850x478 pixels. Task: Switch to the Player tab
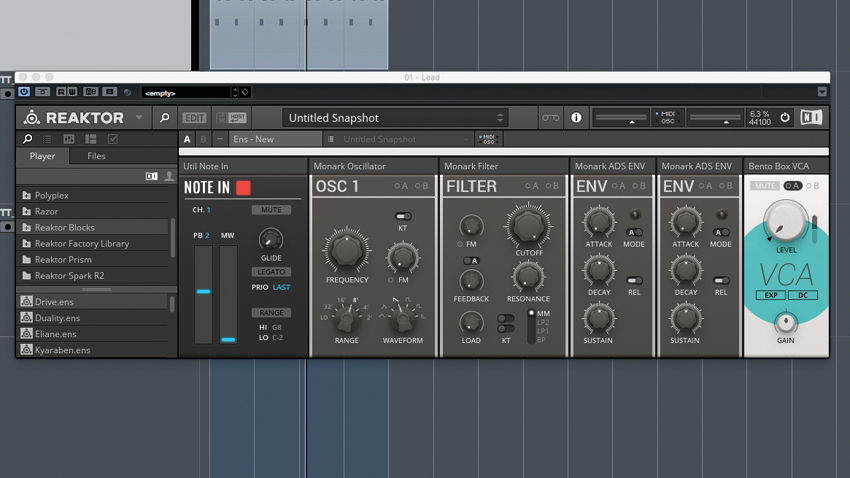pyautogui.click(x=42, y=156)
